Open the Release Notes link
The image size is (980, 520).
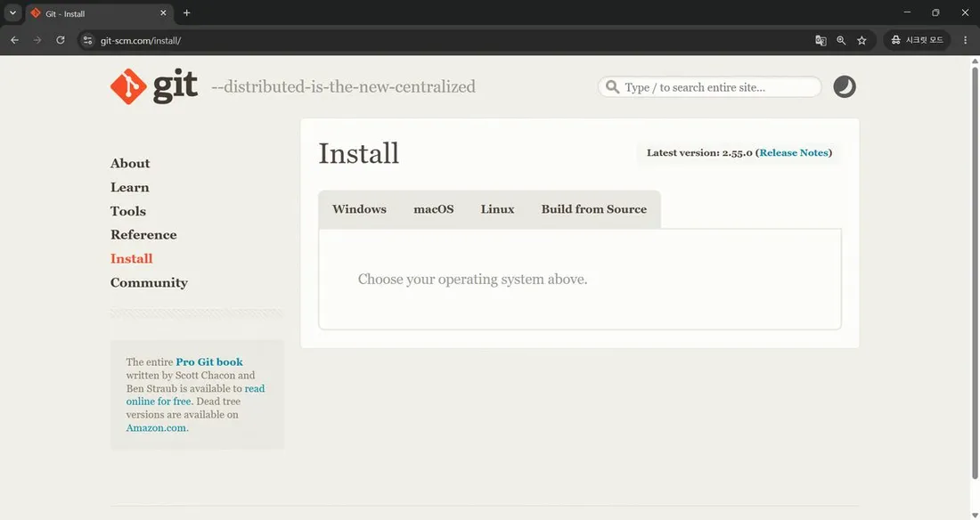point(794,152)
